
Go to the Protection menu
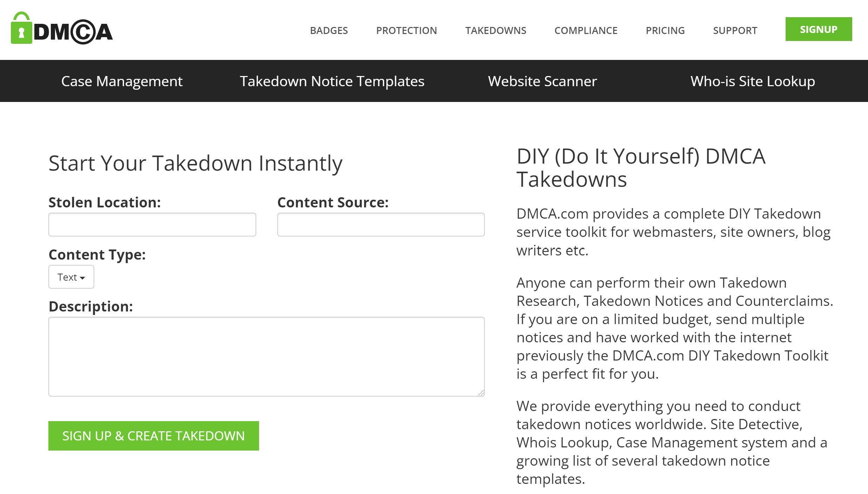(x=406, y=30)
